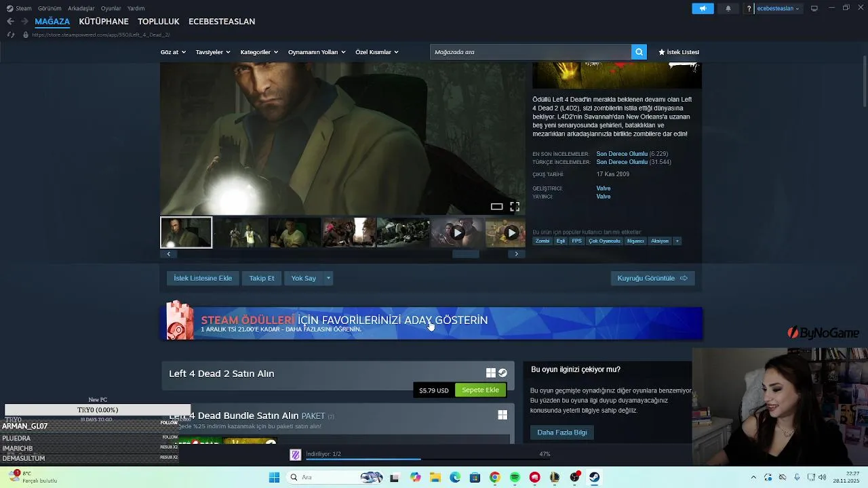Click the Steam icon in the taskbar
Image resolution: width=868 pixels, height=488 pixels.
[x=595, y=477]
